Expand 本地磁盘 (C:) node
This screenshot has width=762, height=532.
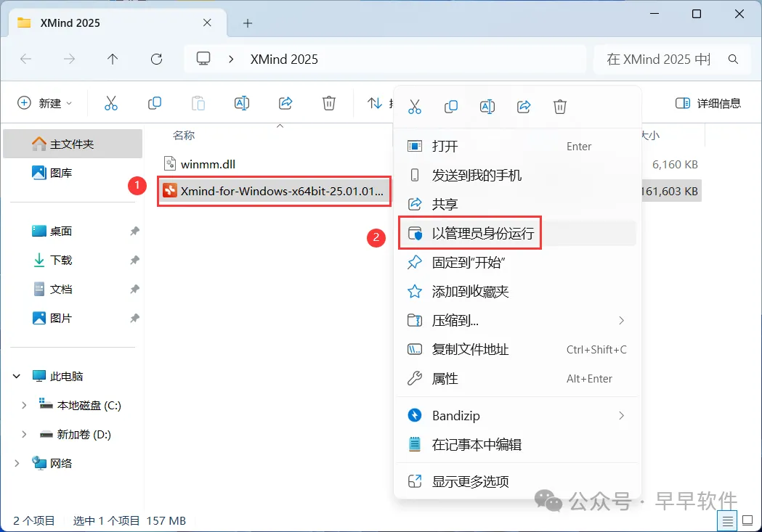pyautogui.click(x=24, y=405)
